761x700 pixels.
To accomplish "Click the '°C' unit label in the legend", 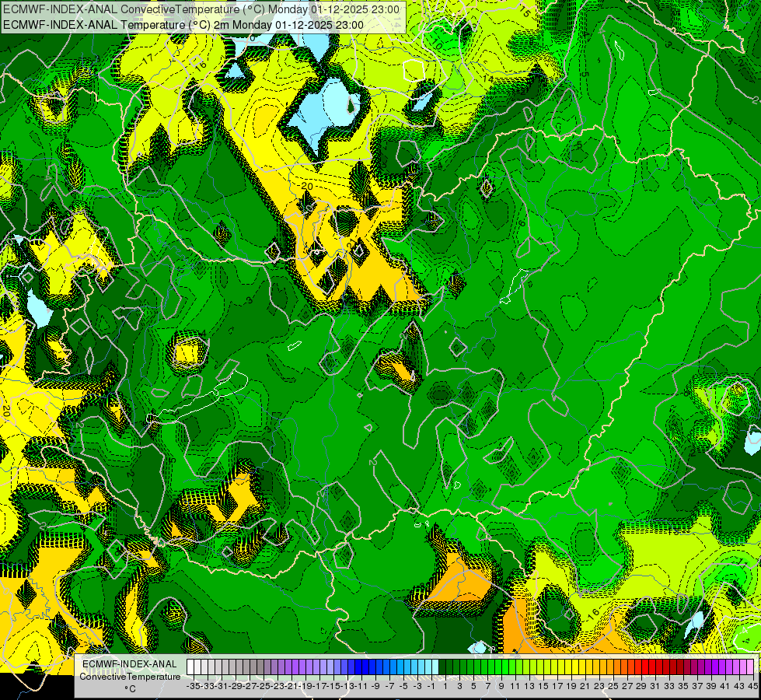I will [130, 689].
